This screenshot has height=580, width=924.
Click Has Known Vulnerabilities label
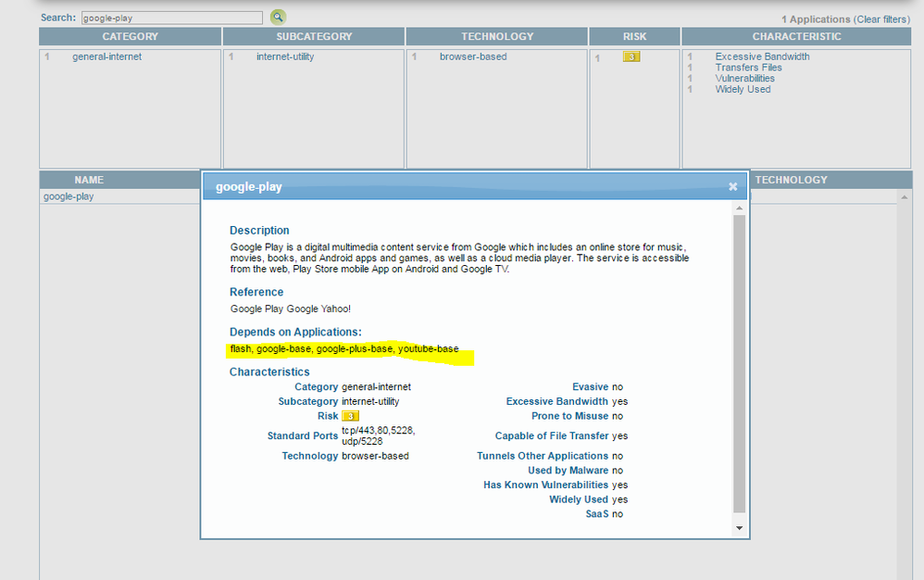pyautogui.click(x=545, y=485)
